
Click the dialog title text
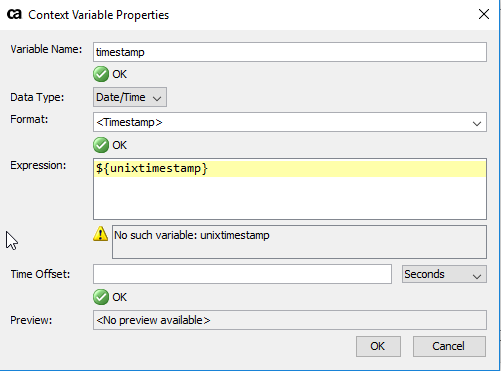click(99, 15)
